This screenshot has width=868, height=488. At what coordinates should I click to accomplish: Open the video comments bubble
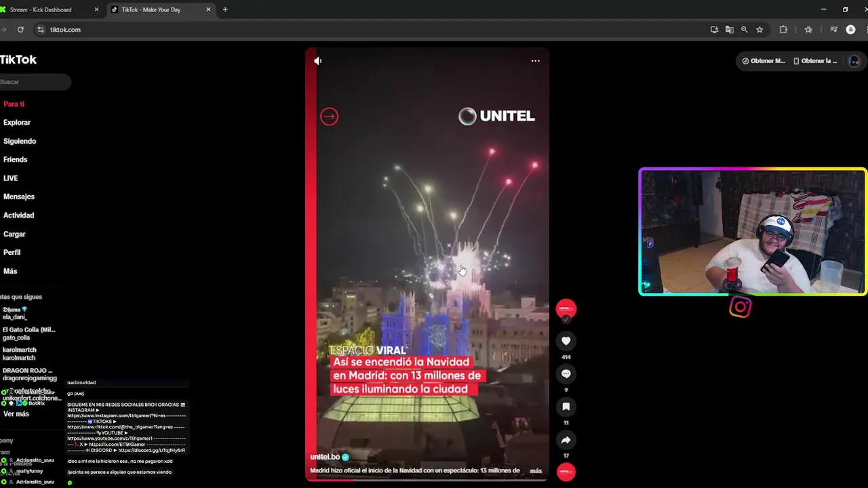point(566,374)
